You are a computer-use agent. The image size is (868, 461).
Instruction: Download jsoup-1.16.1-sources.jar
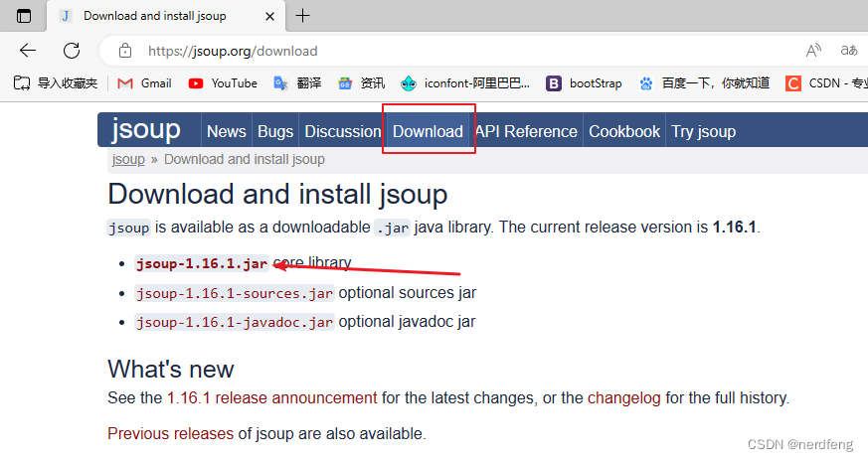tap(235, 293)
